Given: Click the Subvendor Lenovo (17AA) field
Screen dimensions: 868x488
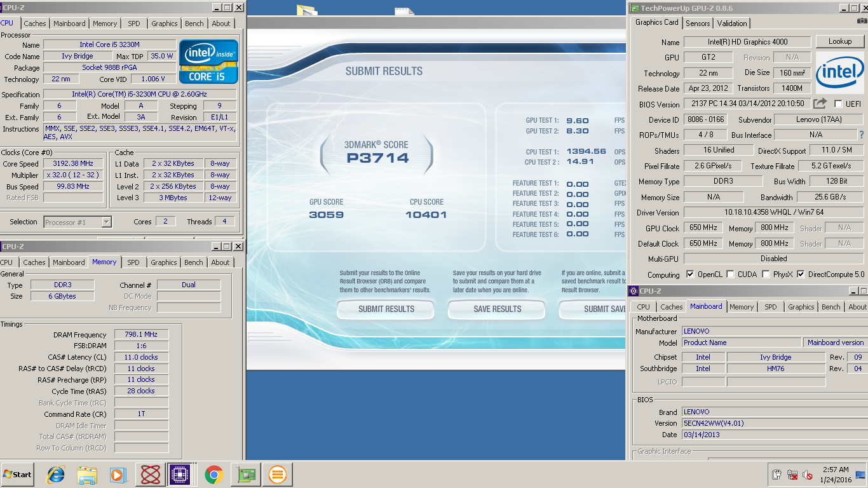Looking at the screenshot, I should pos(820,119).
